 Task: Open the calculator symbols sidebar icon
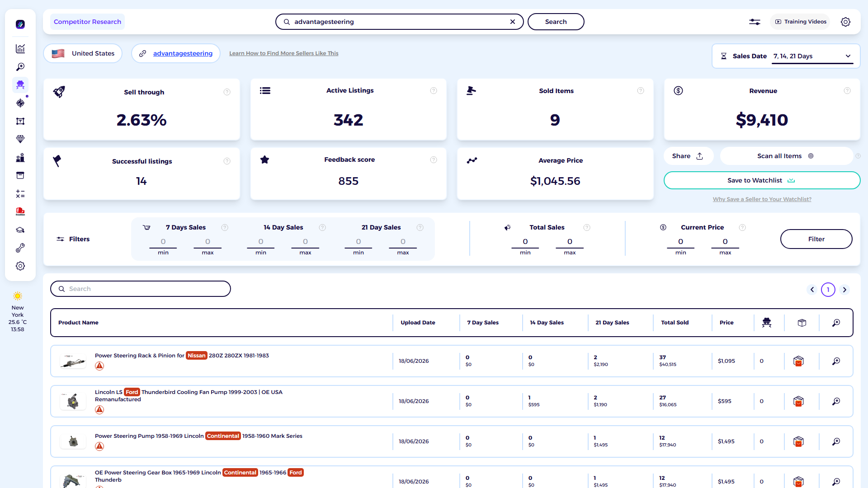point(20,194)
